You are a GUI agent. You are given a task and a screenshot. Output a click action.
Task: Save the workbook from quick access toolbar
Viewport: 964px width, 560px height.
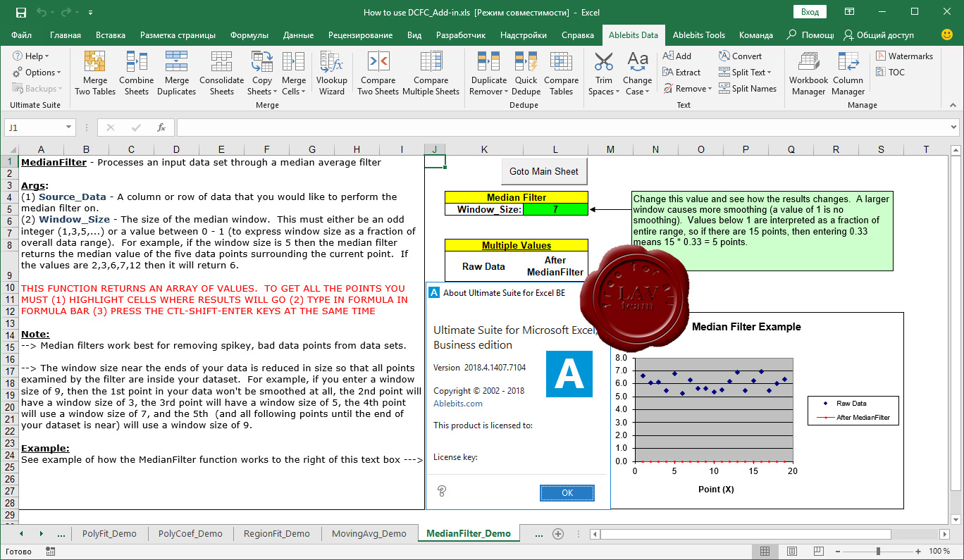[20, 12]
